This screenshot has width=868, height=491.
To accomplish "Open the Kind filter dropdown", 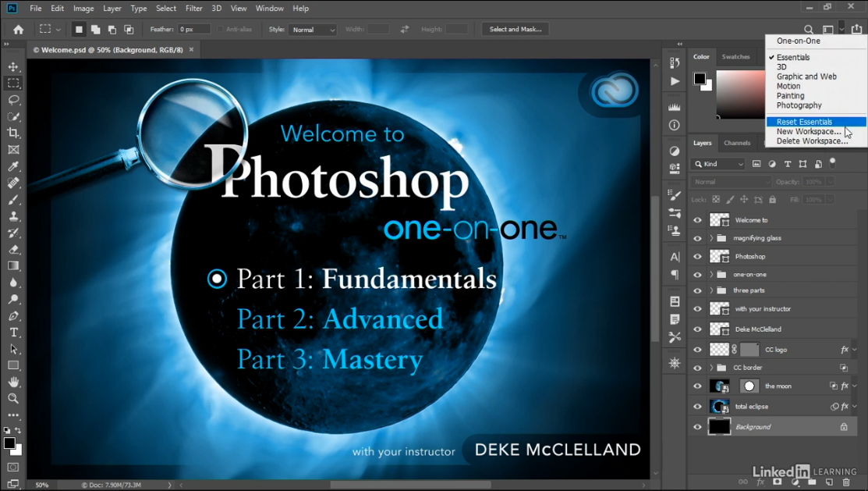I will coord(717,164).
